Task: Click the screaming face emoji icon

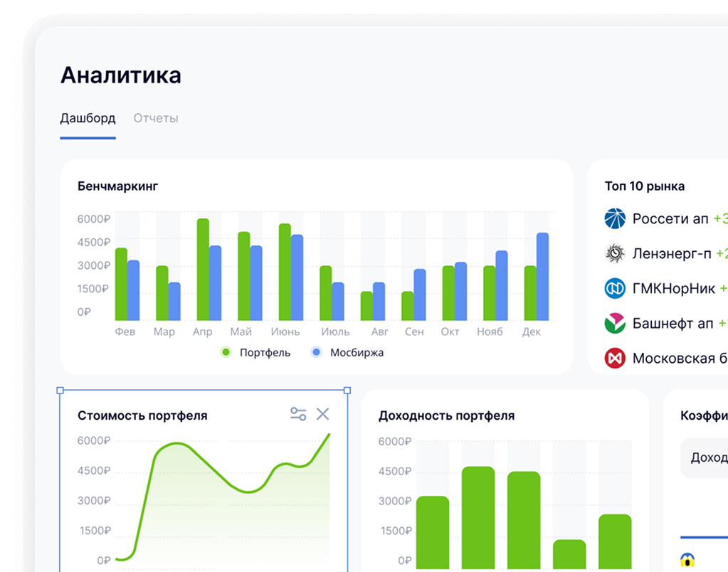Action: coord(687,561)
